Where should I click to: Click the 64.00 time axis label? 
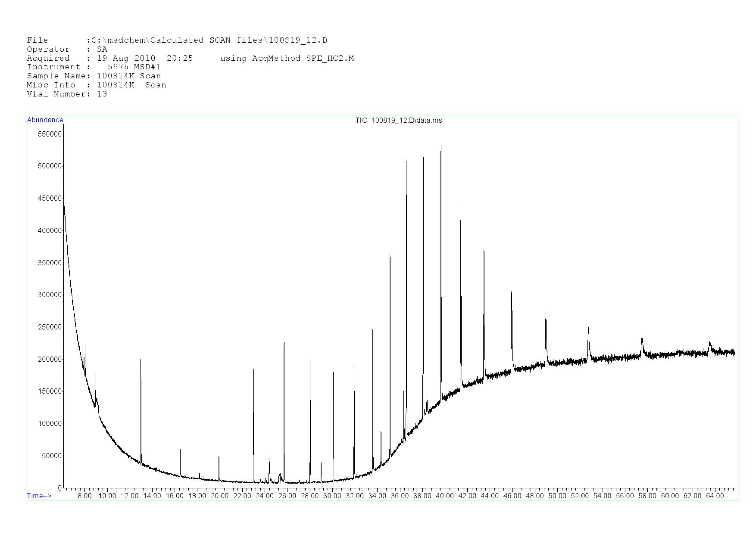click(x=715, y=496)
